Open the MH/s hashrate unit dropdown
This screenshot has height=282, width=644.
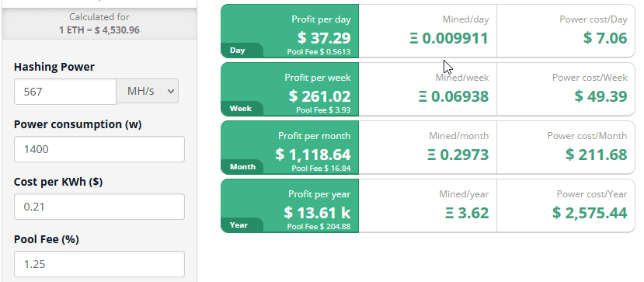pos(148,91)
